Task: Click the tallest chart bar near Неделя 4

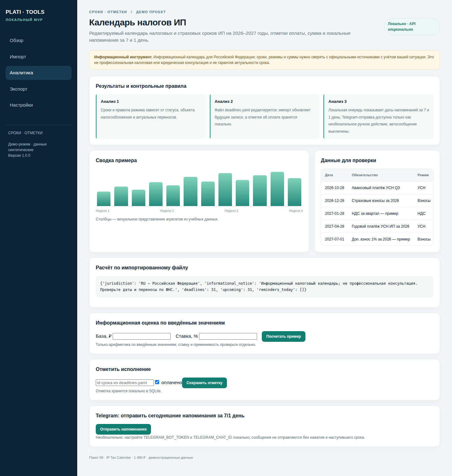Action: 277,189
